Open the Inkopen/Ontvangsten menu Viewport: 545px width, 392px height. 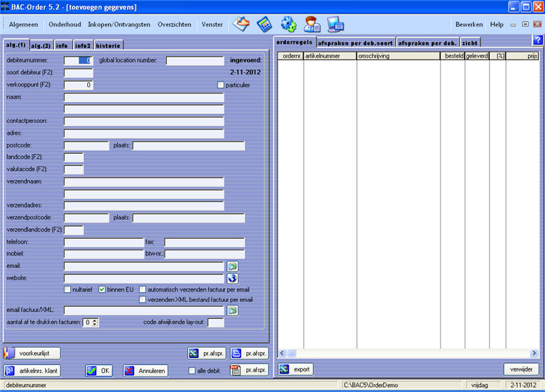[x=119, y=24]
